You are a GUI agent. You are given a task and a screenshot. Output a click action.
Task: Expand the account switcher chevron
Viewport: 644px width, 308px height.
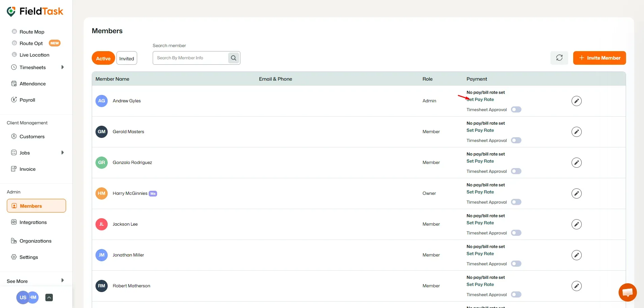click(x=49, y=297)
